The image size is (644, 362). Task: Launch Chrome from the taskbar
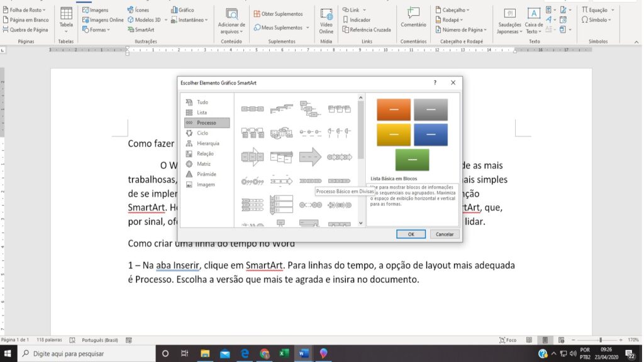(x=265, y=353)
